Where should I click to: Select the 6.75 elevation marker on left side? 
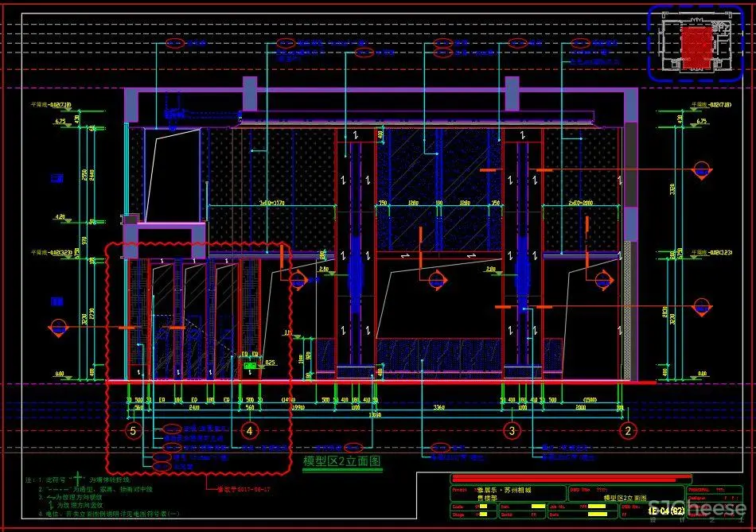click(x=60, y=122)
